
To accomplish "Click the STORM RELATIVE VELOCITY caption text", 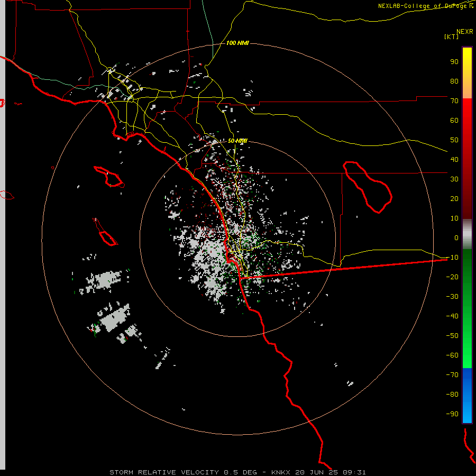I will click(x=164, y=472).
